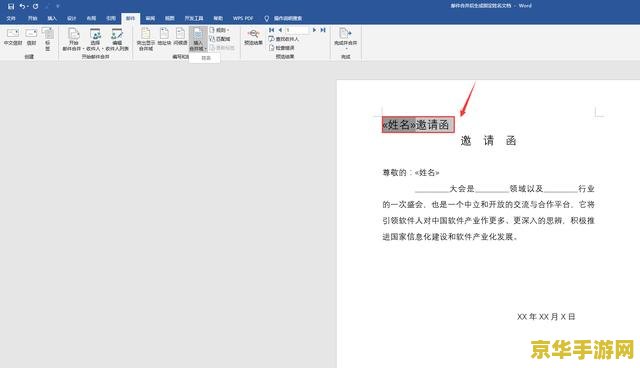Switch to the Insert (插入) tab
This screenshot has width=640, height=368.
coord(52,18)
